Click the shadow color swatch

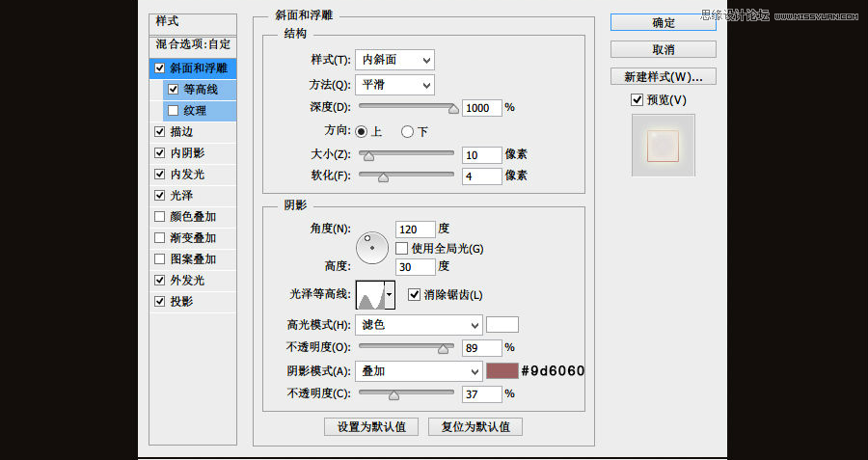tap(502, 371)
